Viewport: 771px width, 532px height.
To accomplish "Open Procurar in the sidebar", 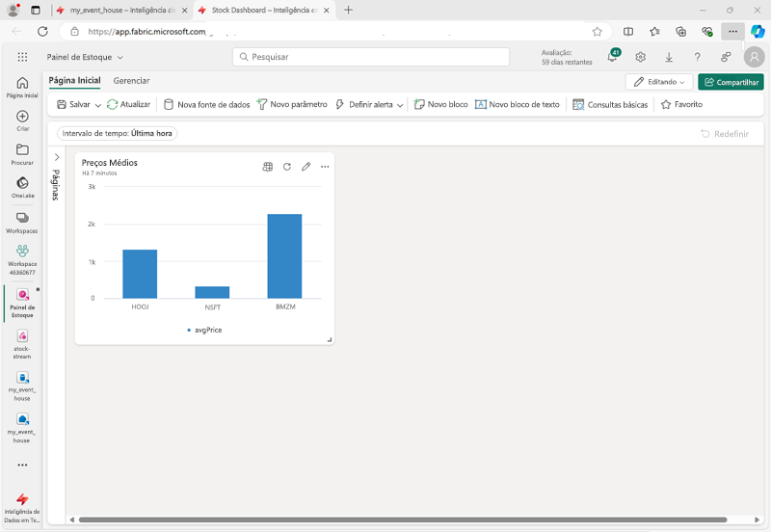I will pyautogui.click(x=22, y=154).
